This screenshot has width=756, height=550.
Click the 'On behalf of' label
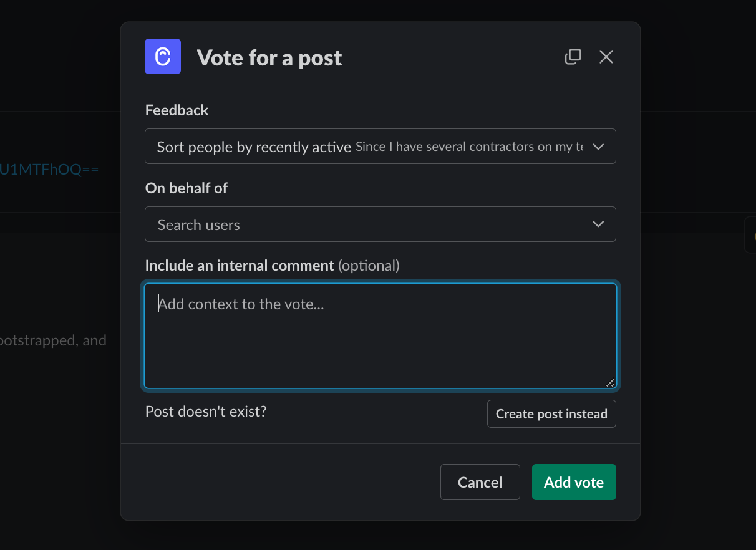187,188
